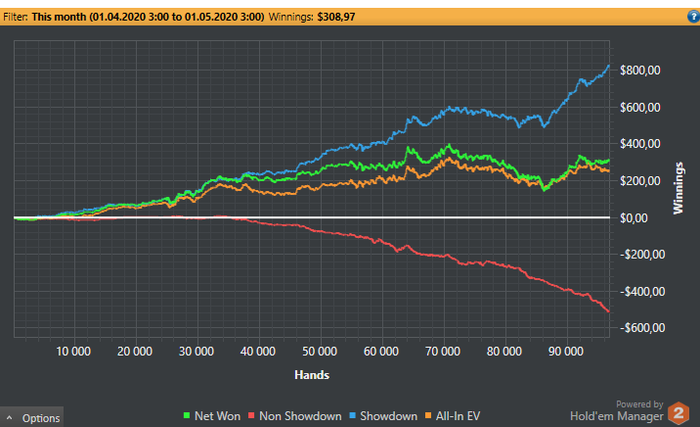This screenshot has width=700, height=427.
Task: Click the -$400,00 axis label
Action: (x=642, y=292)
